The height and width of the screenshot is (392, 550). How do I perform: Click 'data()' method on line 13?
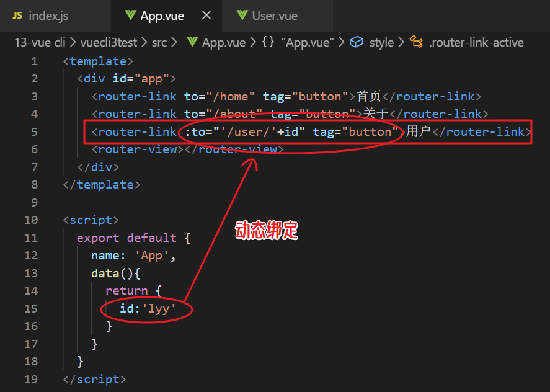[x=112, y=273]
